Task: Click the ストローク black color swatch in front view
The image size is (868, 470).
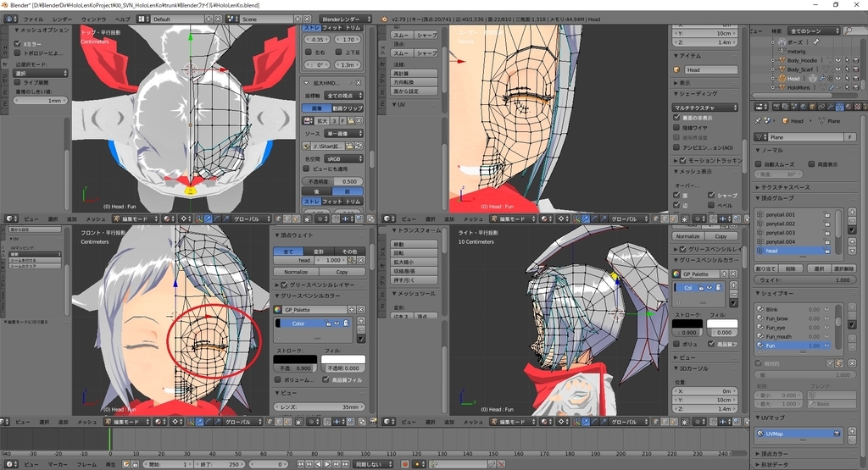Action: tap(295, 359)
